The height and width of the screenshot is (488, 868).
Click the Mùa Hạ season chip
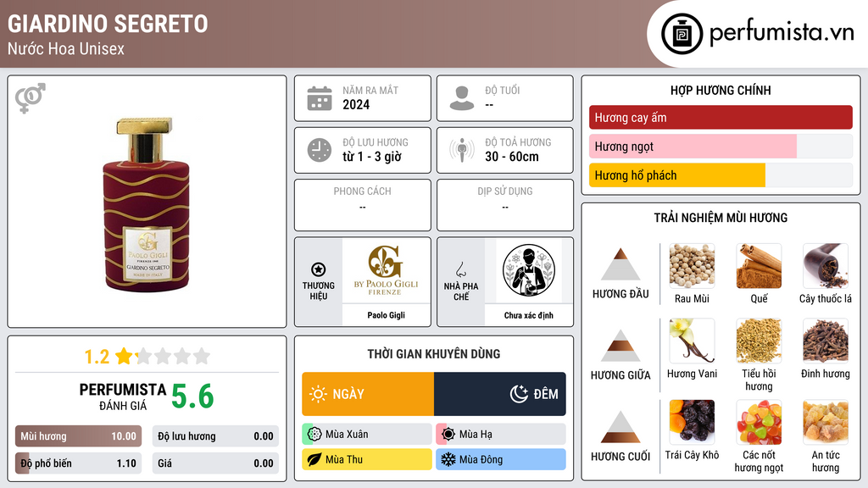[501, 435]
